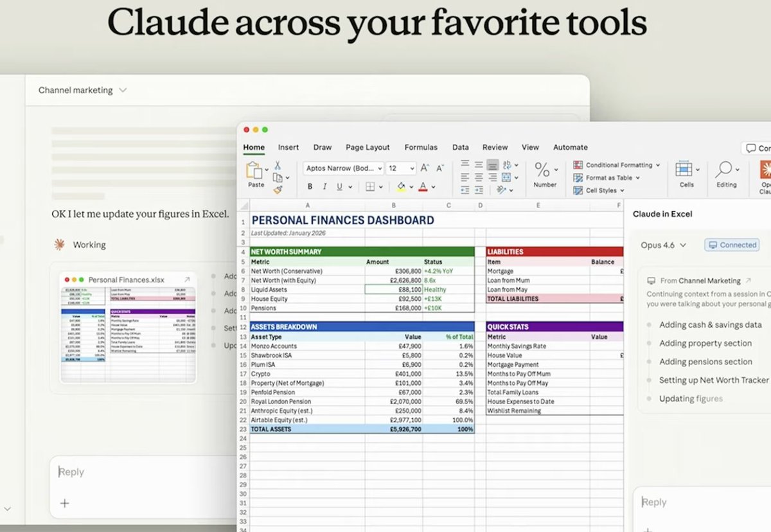Click the Reply field in Claude in Excel
This screenshot has height=532, width=771.
tap(704, 503)
